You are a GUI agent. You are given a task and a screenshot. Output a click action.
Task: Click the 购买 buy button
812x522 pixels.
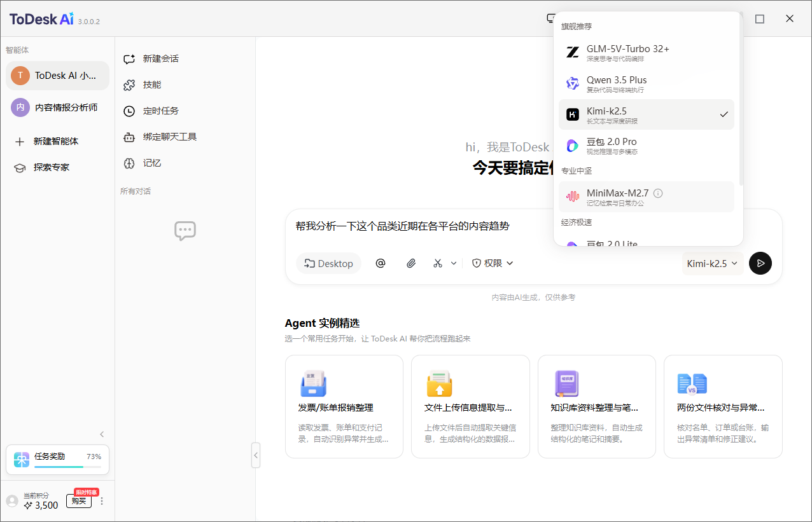pyautogui.click(x=79, y=501)
